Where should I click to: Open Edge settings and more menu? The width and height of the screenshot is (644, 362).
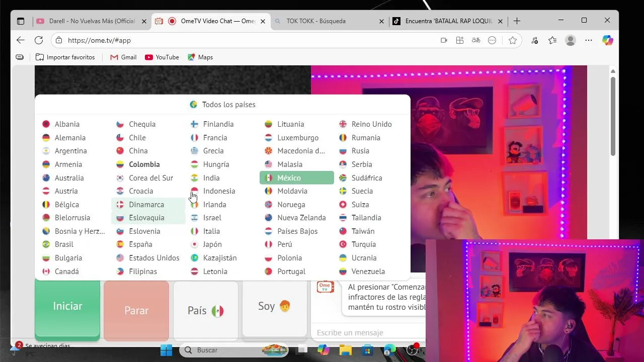(x=588, y=40)
